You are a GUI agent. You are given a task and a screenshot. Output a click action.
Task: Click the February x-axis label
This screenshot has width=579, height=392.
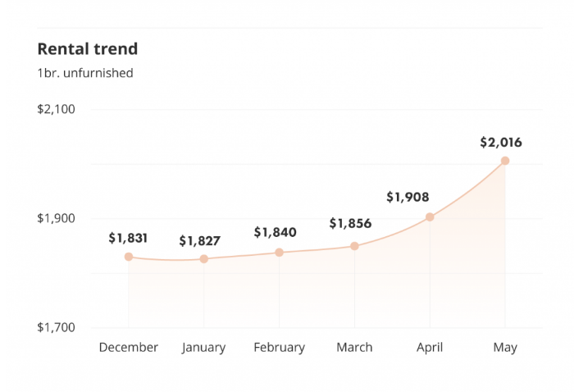[x=279, y=348]
